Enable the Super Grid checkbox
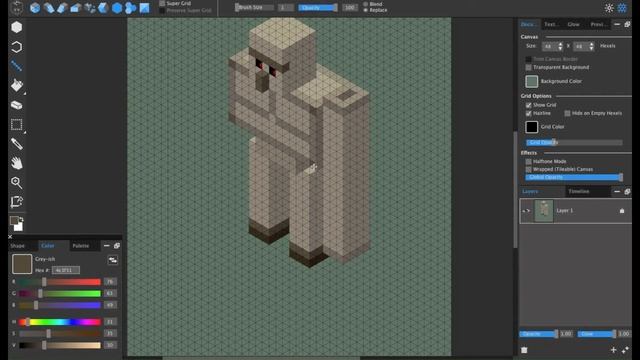The width and height of the screenshot is (640, 360). 162,3
